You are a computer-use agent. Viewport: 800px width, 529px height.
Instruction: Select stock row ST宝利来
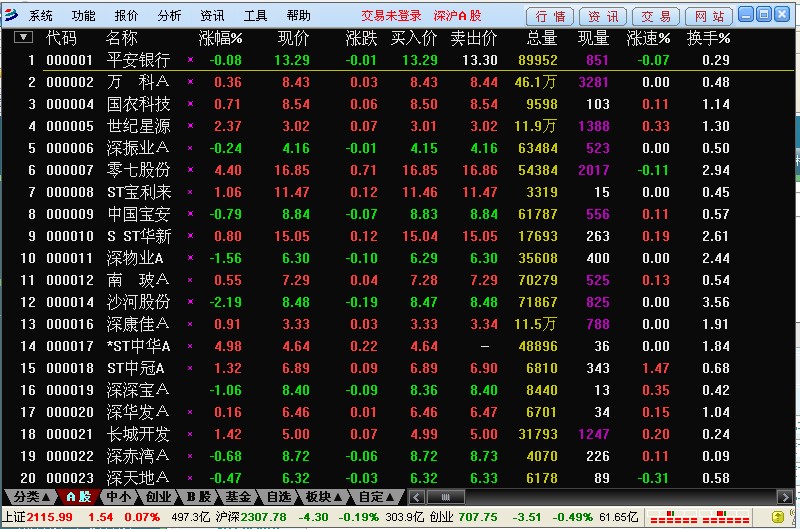(398, 192)
